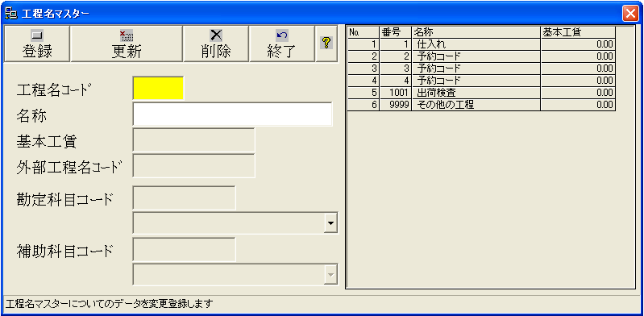Image resolution: width=644 pixels, height=316 pixels.
Task: Select the 基本工賃 input field
Action: (194, 140)
